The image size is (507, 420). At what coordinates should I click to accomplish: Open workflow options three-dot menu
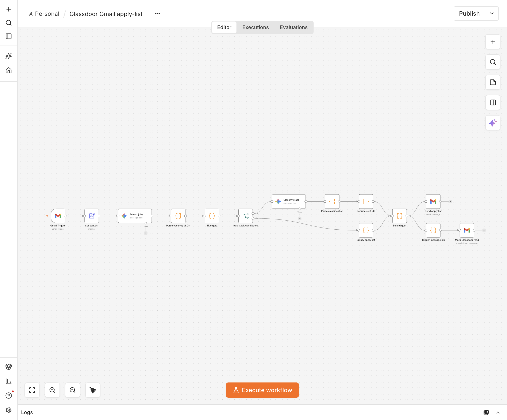tap(158, 13)
